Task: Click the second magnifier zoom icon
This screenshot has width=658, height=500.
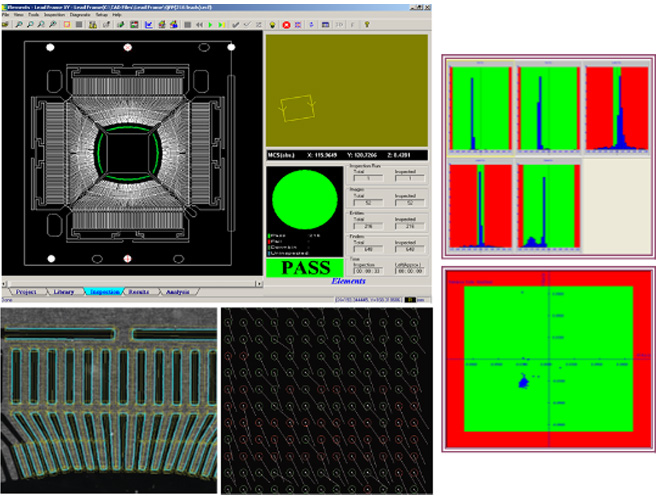Action: tap(30, 25)
